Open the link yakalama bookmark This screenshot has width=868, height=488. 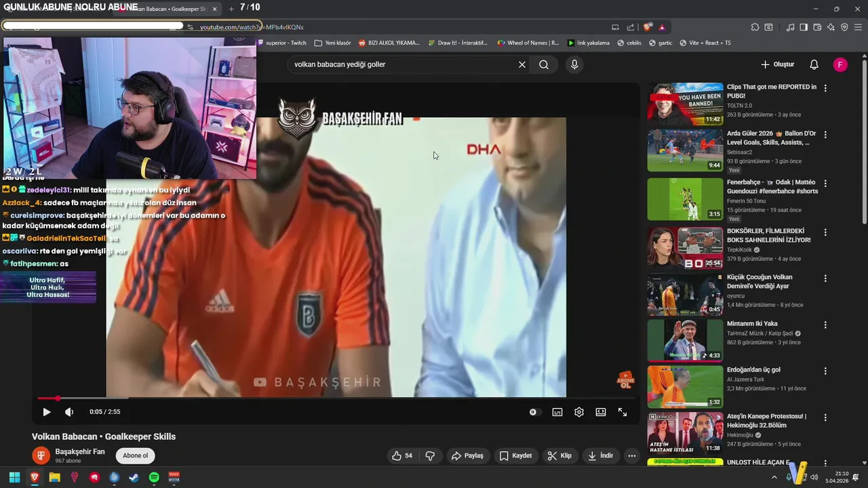(x=589, y=43)
